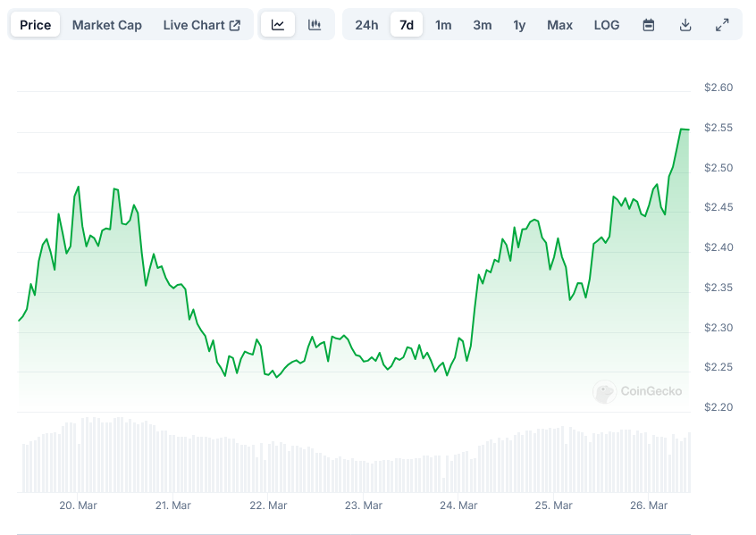Screen dimensions: 756x535
Task: Click the 21. Mar date label
Action: pos(173,506)
